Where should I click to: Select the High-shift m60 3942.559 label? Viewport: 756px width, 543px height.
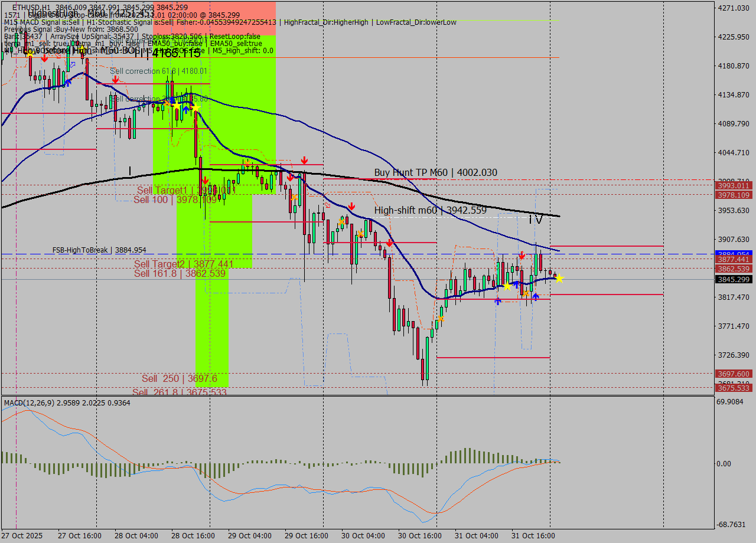(x=430, y=210)
